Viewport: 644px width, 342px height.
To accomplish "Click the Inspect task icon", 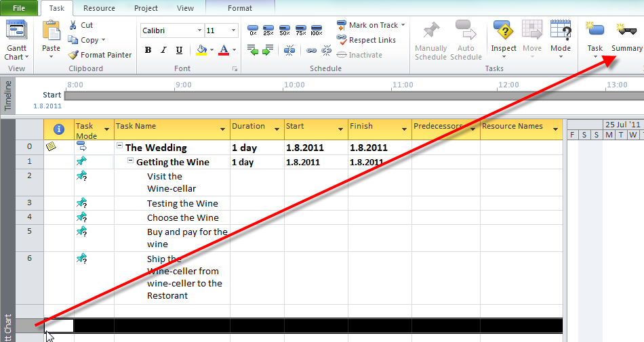I will click(x=503, y=34).
